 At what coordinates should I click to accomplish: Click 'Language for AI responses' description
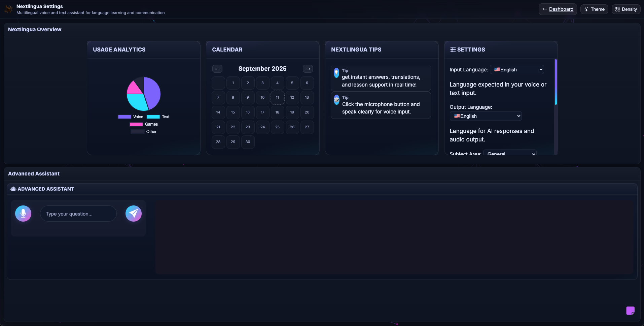click(492, 135)
